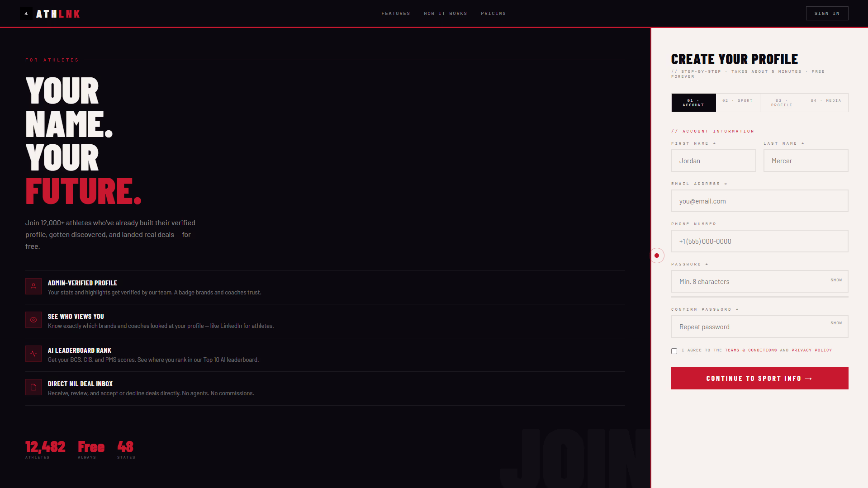Click the See Who Views You heading
The image size is (868, 488).
76,317
